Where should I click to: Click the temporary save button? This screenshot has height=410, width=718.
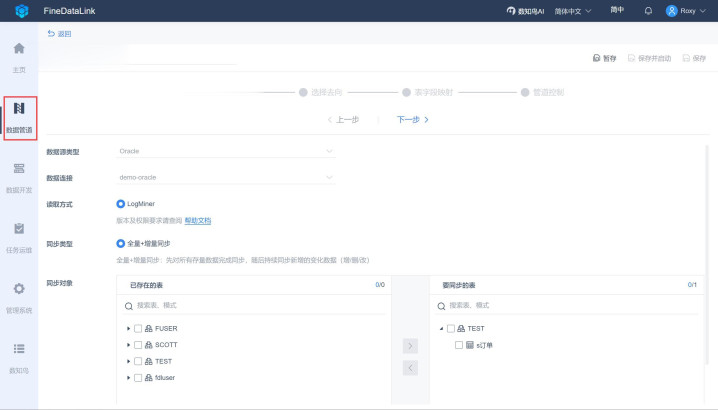[x=604, y=58]
